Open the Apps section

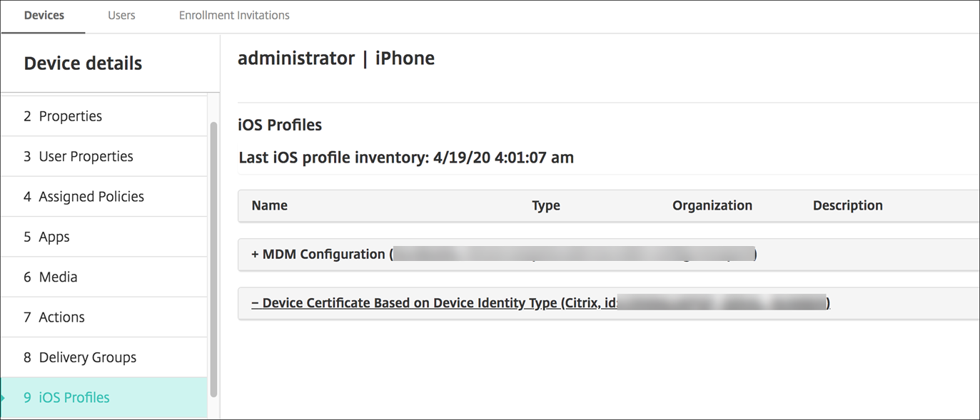[54, 237]
